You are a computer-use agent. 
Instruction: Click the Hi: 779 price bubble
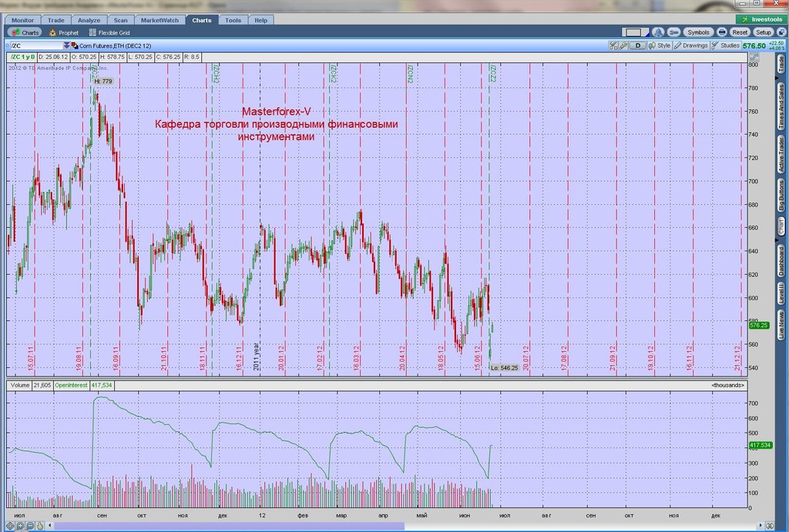(x=103, y=81)
